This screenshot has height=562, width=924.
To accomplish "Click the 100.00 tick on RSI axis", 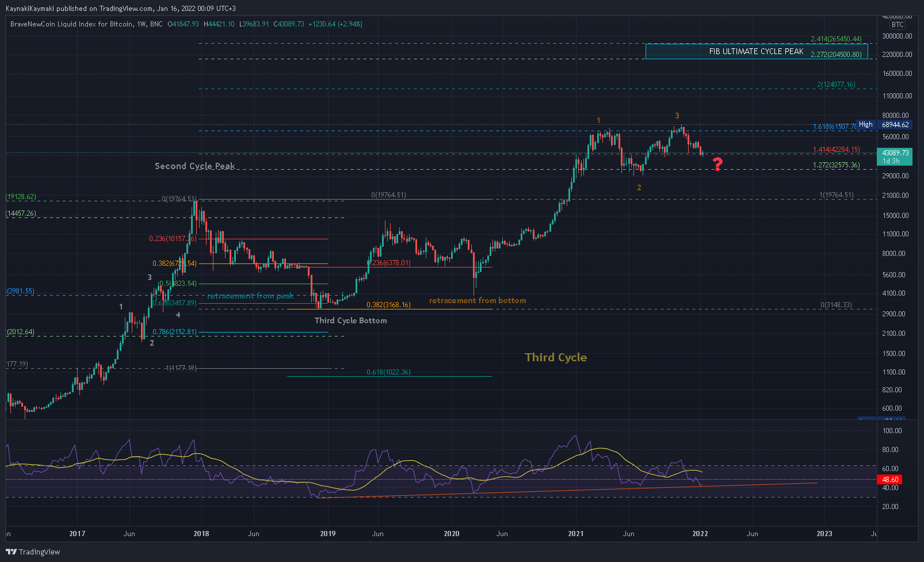I will pyautogui.click(x=892, y=431).
